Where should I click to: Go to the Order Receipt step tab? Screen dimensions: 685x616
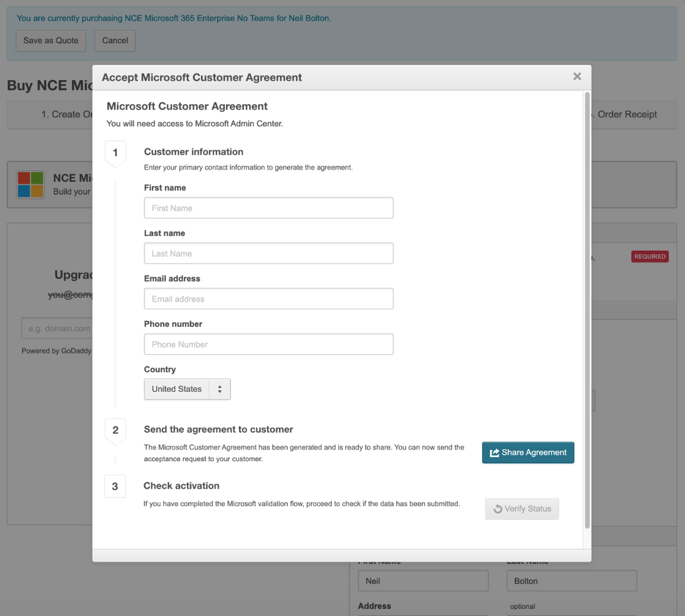pos(625,115)
